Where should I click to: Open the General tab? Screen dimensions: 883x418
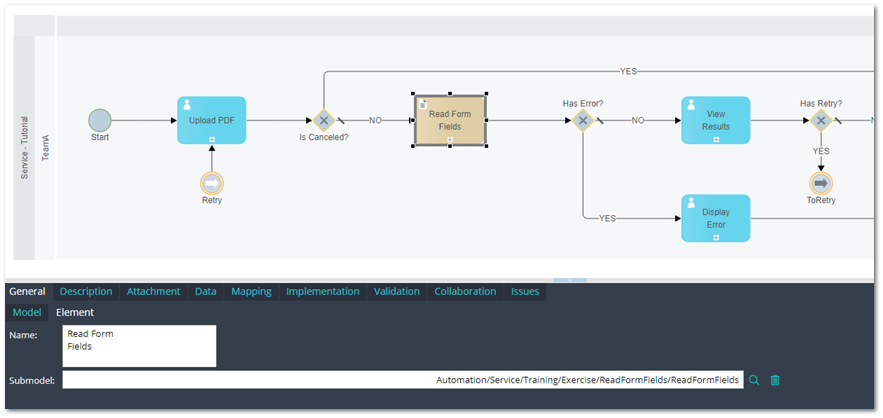coord(28,291)
